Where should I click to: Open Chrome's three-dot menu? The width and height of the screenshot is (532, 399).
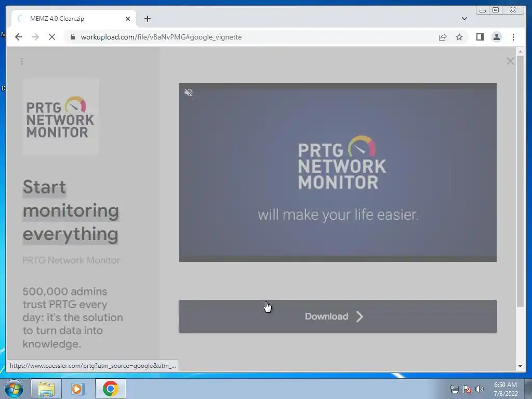[x=513, y=37]
